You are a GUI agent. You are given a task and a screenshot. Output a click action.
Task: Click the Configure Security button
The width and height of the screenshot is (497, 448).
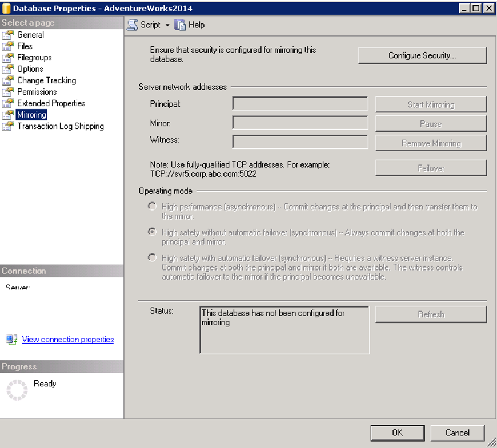pyautogui.click(x=422, y=55)
